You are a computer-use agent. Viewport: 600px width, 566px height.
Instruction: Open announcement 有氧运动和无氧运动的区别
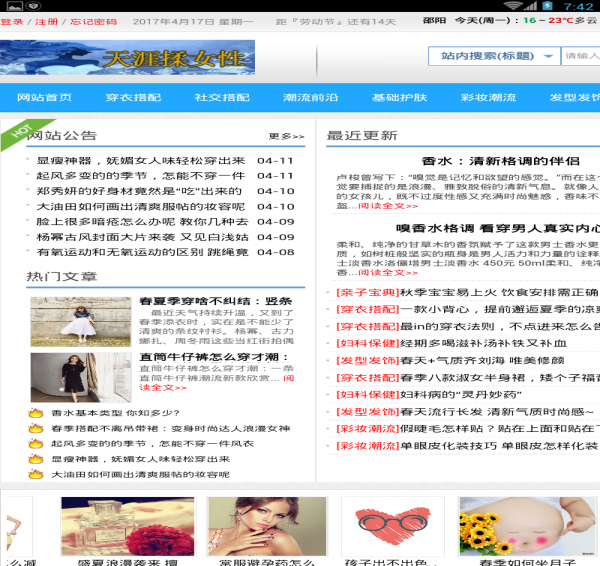[x=142, y=253]
